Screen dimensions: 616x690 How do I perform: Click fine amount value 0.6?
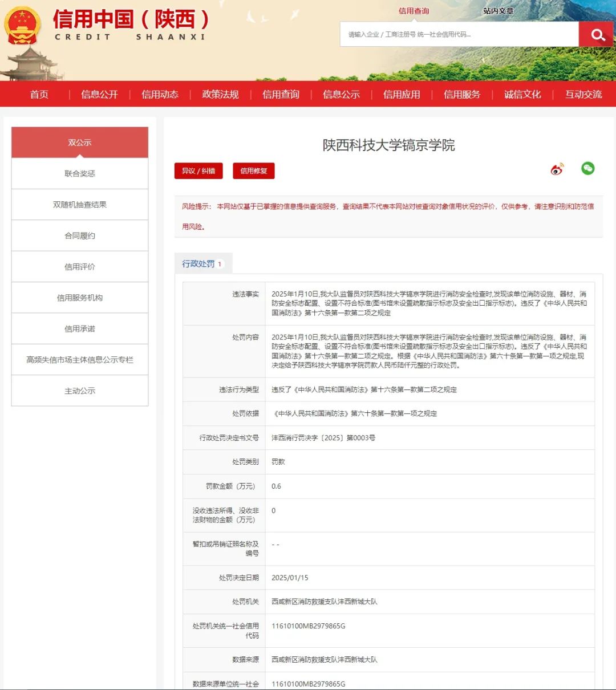pos(276,486)
